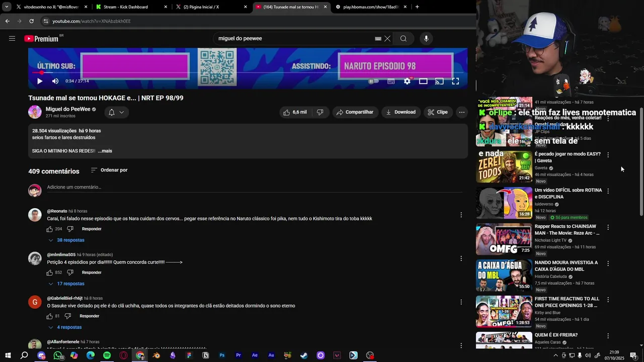This screenshot has width=644, height=362.
Task: Open a new browser tab
Action: point(417,7)
